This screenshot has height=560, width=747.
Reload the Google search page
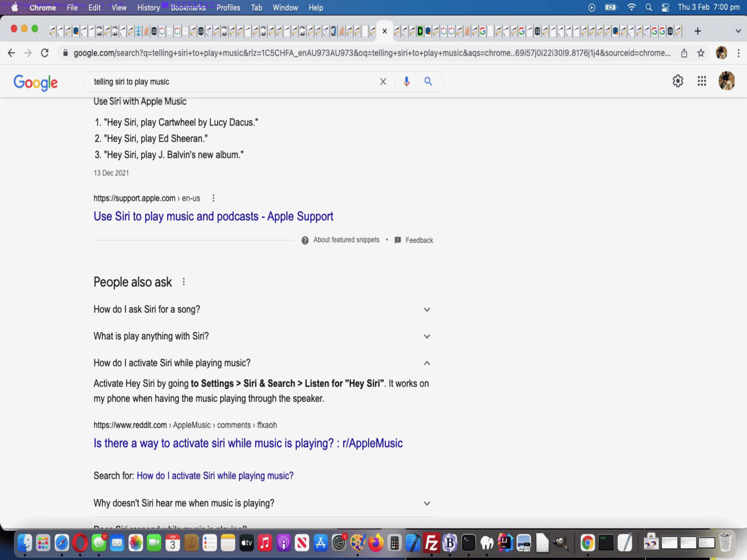pos(45,53)
